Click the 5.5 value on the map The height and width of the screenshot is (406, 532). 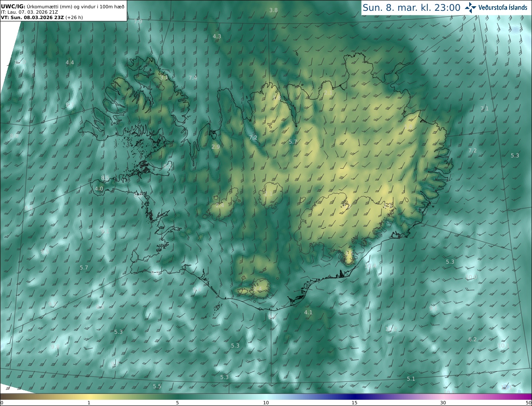click(x=157, y=386)
